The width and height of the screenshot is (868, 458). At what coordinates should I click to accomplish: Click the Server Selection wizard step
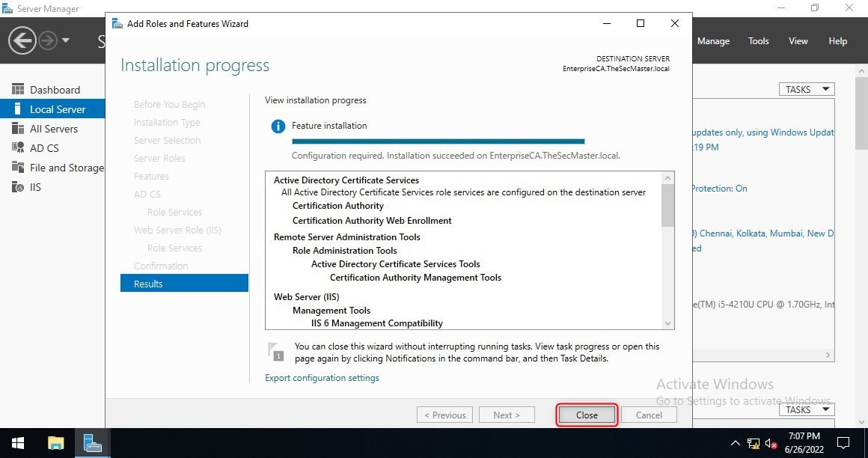[167, 140]
